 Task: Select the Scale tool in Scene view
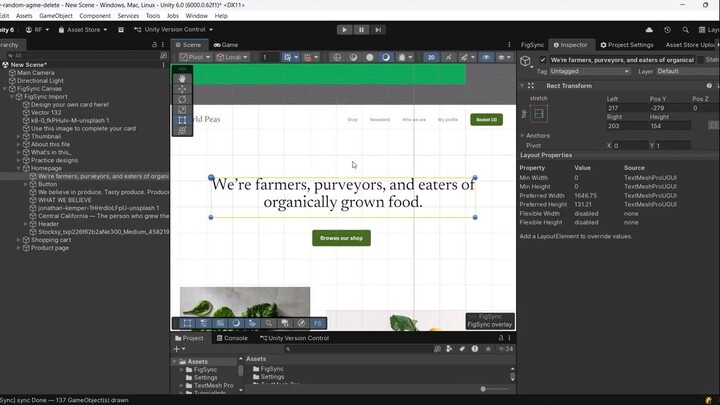pos(182,110)
